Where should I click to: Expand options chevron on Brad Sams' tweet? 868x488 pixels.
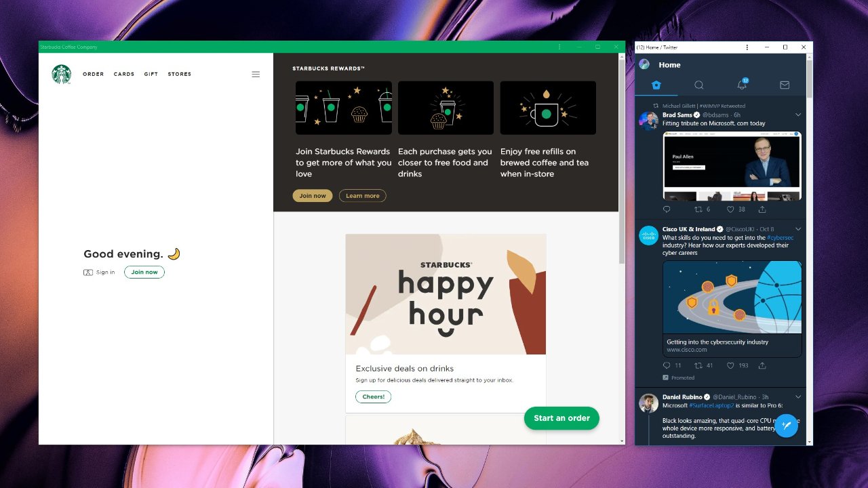click(798, 115)
